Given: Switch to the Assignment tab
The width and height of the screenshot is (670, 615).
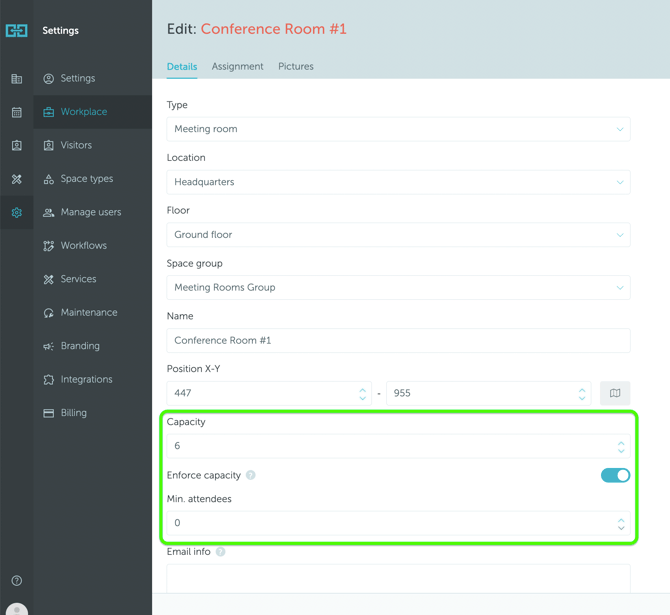Looking at the screenshot, I should coord(237,67).
